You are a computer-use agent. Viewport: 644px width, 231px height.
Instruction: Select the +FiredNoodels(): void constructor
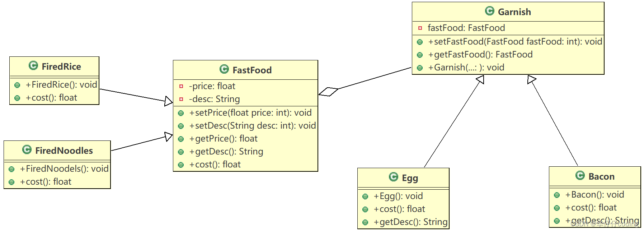click(64, 169)
